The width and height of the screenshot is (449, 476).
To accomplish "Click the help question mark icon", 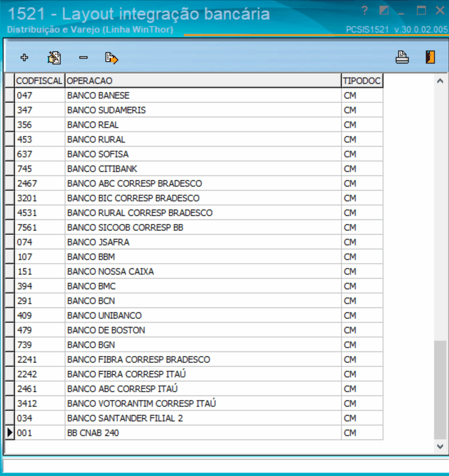I will click(365, 11).
